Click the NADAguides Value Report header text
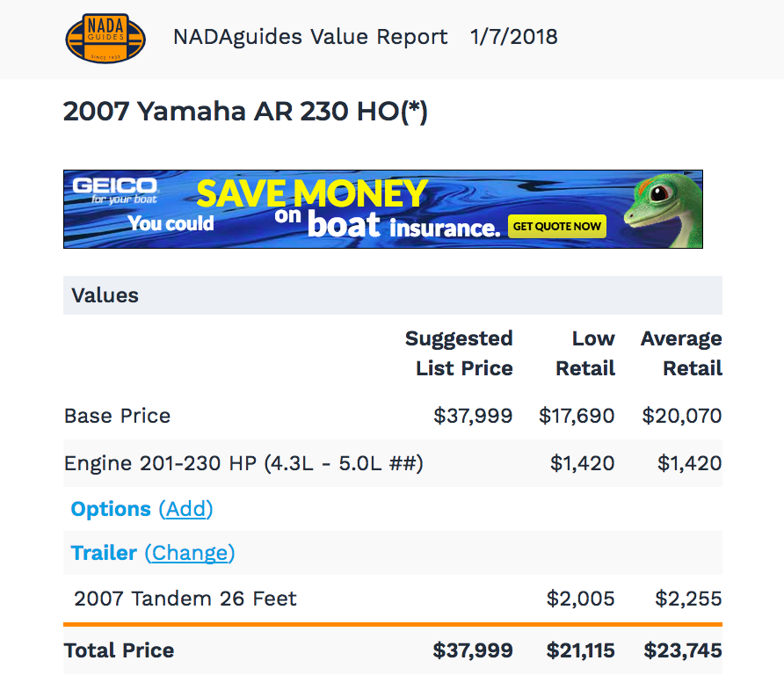The width and height of the screenshot is (784, 697). 310,37
